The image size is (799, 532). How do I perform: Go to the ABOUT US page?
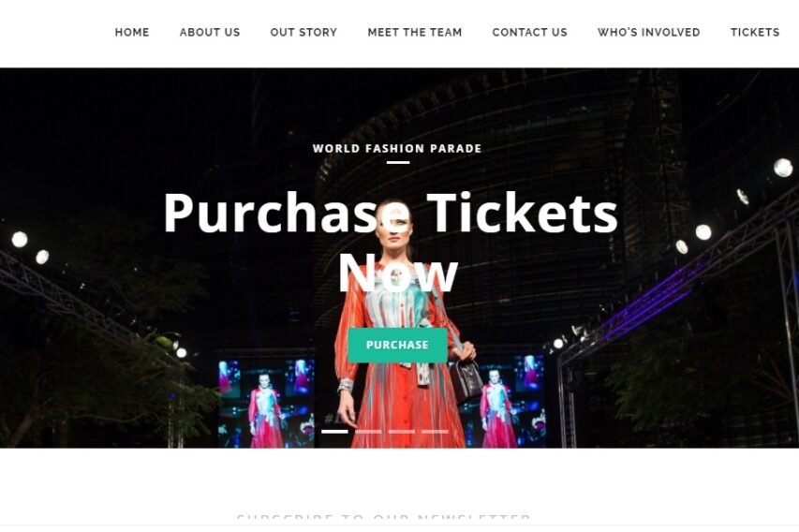point(210,32)
